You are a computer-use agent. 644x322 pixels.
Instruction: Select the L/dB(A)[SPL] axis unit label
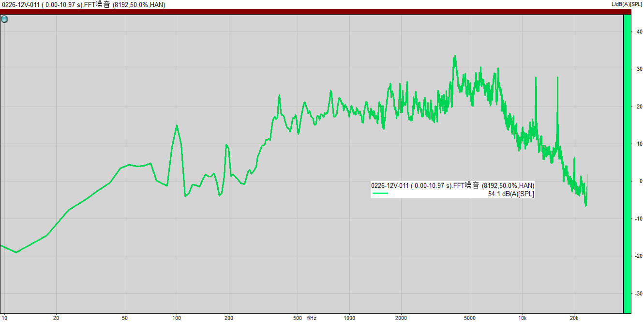pos(627,5)
